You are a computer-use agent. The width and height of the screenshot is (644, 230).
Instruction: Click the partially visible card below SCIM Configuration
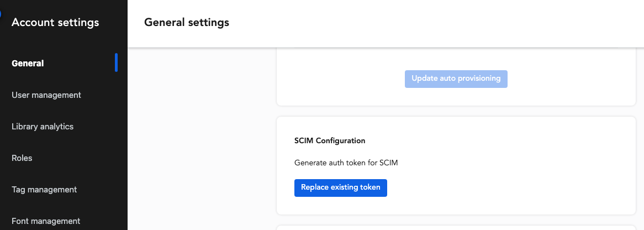click(456, 227)
